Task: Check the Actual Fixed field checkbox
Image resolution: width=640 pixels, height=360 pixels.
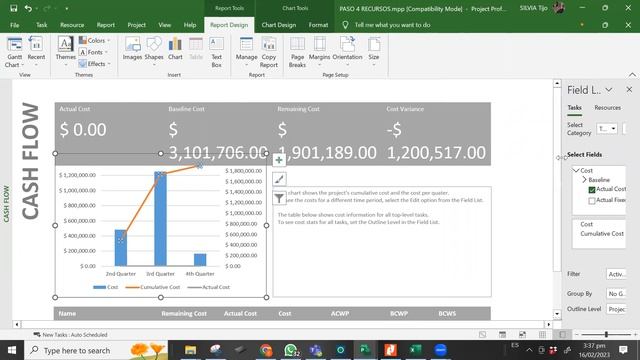Action: click(x=592, y=200)
